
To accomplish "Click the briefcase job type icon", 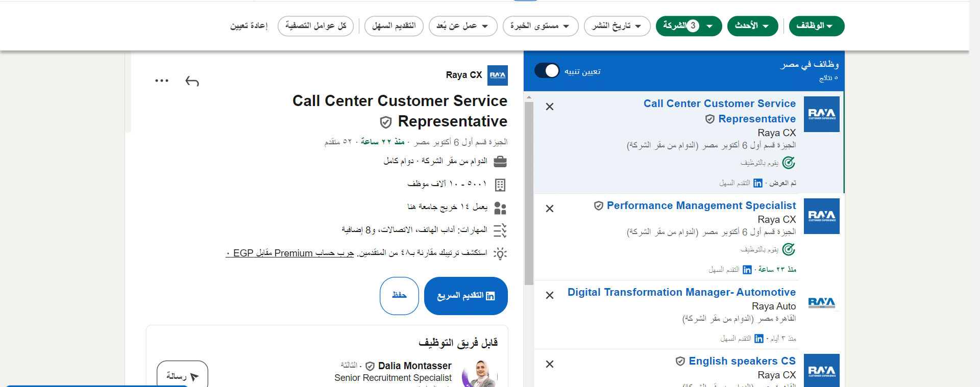I will [500, 162].
